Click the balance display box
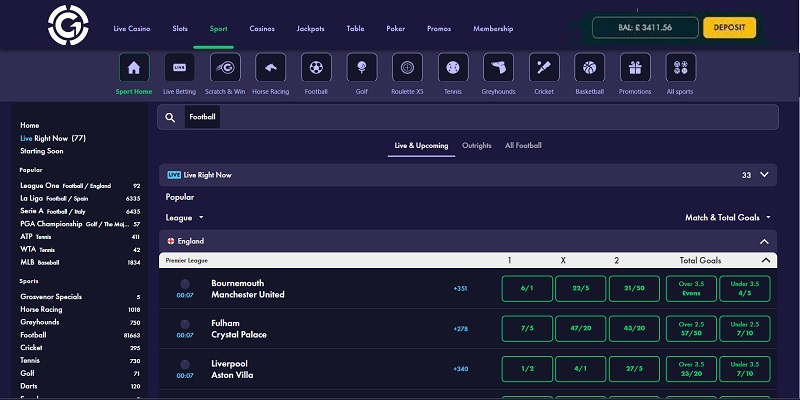Screen dimensions: 800x400 tap(645, 28)
